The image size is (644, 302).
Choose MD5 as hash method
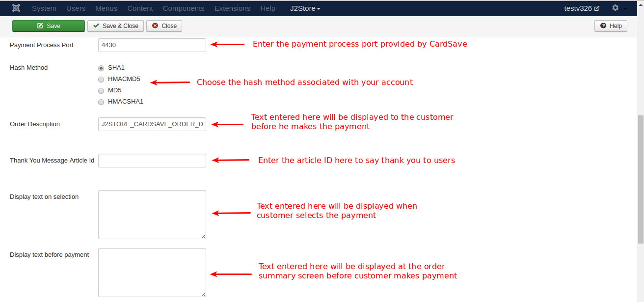pyautogui.click(x=101, y=90)
